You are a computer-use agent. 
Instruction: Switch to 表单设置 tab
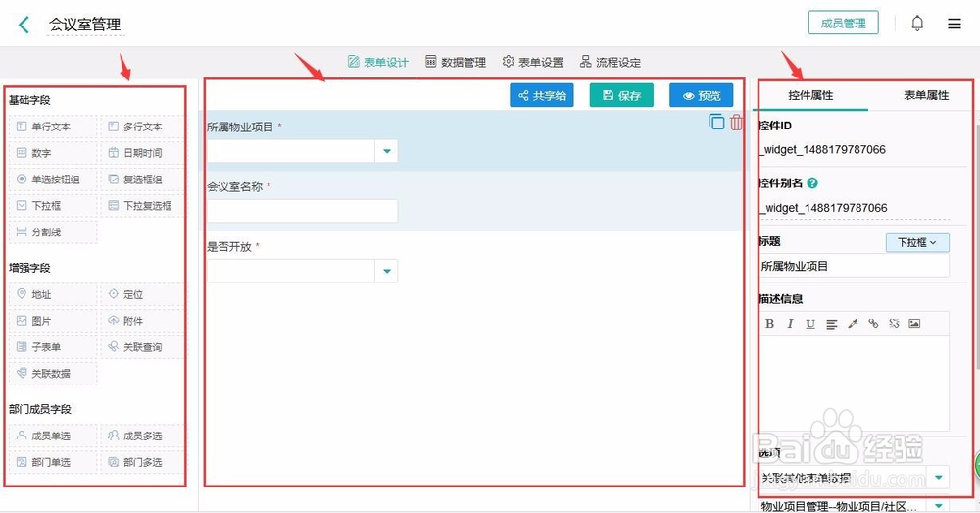[533, 62]
